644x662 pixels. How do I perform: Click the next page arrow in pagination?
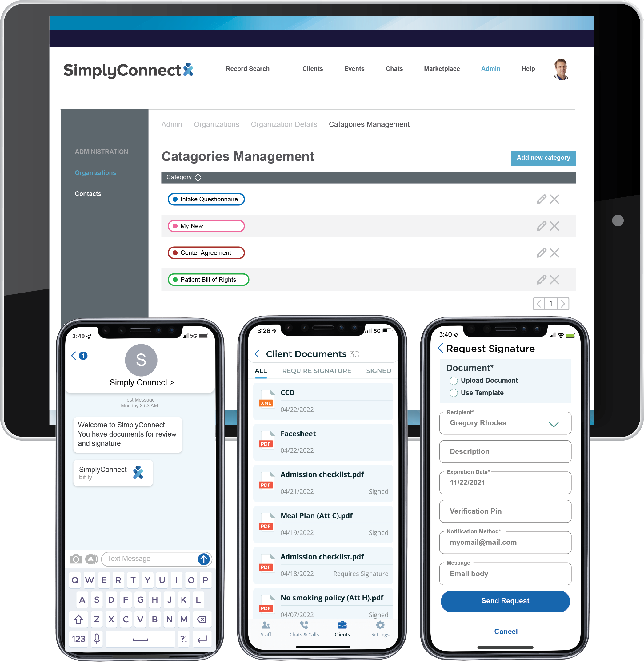[562, 304]
